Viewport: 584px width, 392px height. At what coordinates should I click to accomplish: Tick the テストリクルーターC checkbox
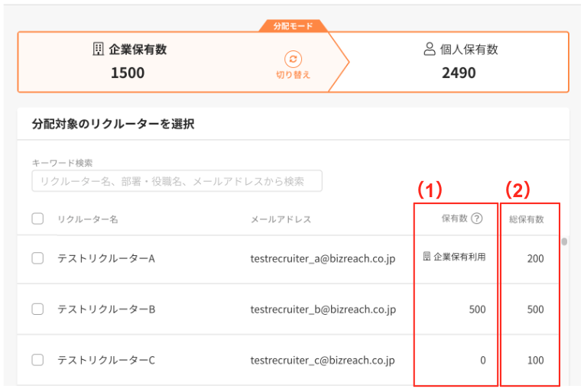coord(37,360)
